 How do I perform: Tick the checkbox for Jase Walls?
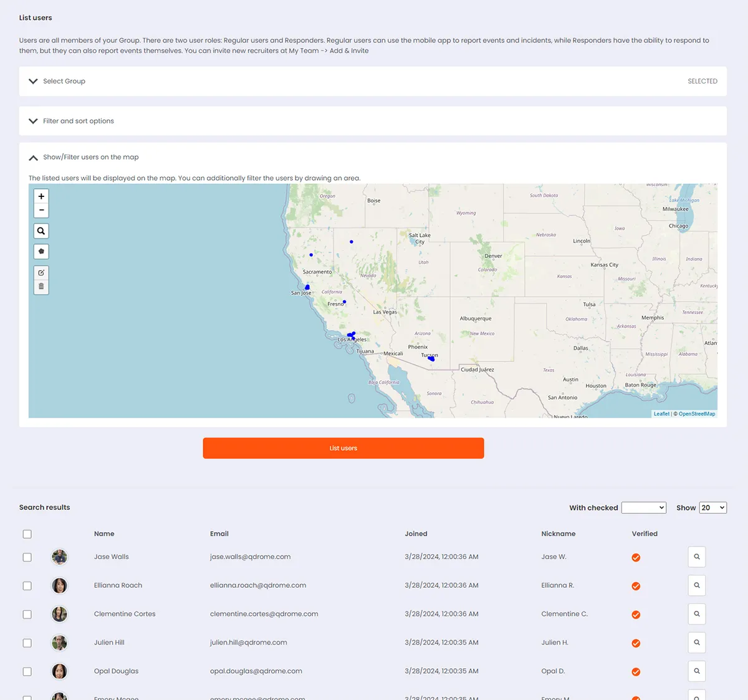click(x=27, y=557)
